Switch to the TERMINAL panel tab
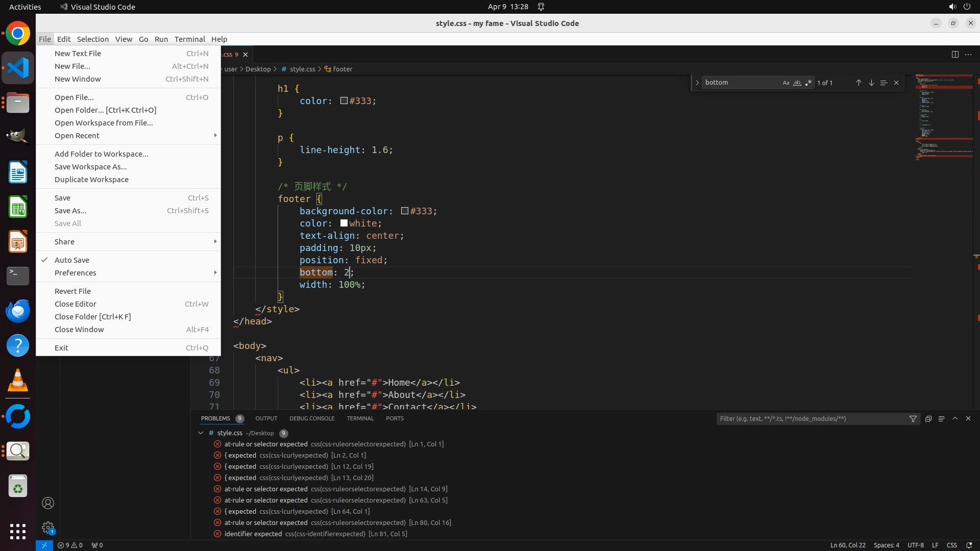 pyautogui.click(x=360, y=418)
